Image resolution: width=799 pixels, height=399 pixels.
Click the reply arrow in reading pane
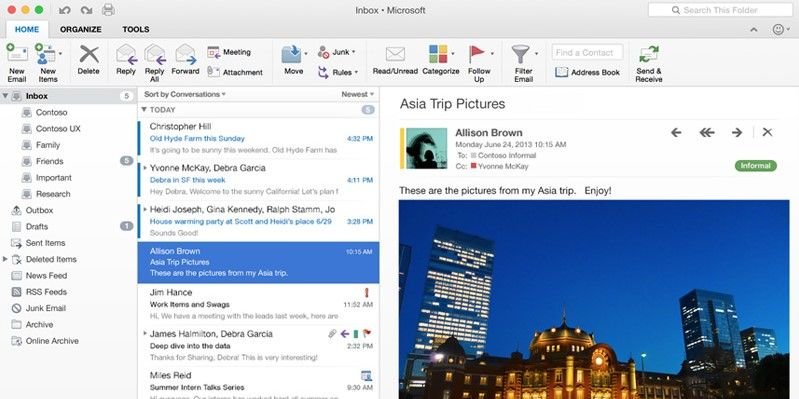coord(676,132)
